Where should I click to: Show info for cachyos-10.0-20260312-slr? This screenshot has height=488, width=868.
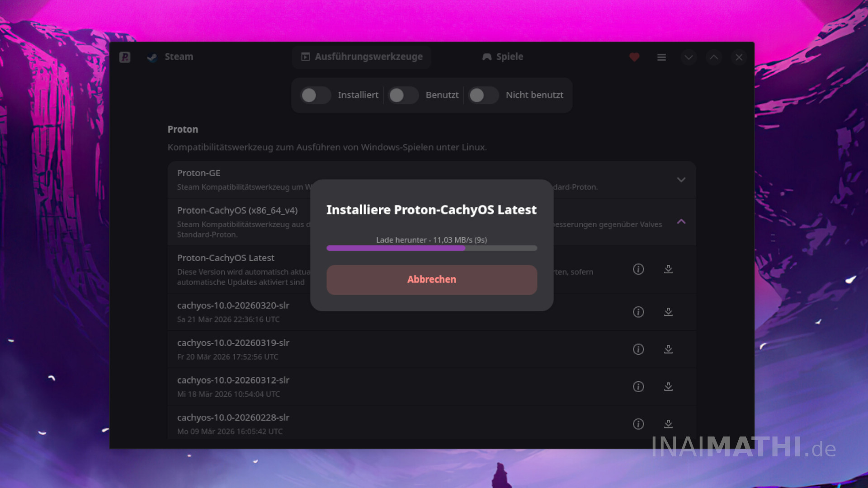tap(638, 387)
